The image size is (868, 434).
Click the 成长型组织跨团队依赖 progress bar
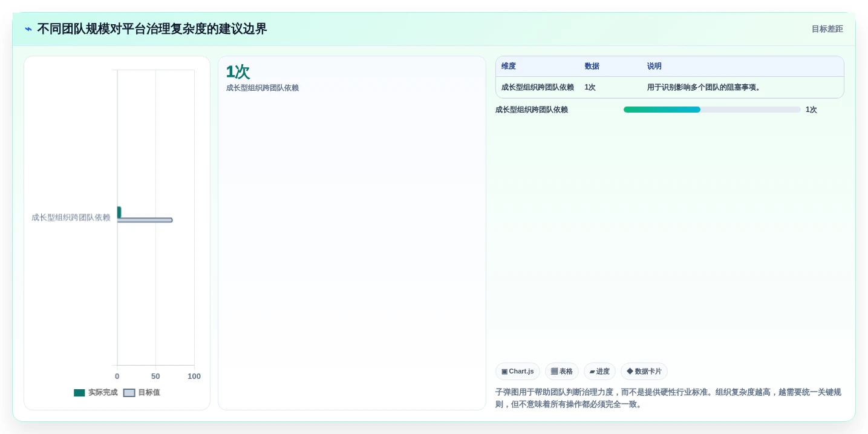[x=712, y=110]
